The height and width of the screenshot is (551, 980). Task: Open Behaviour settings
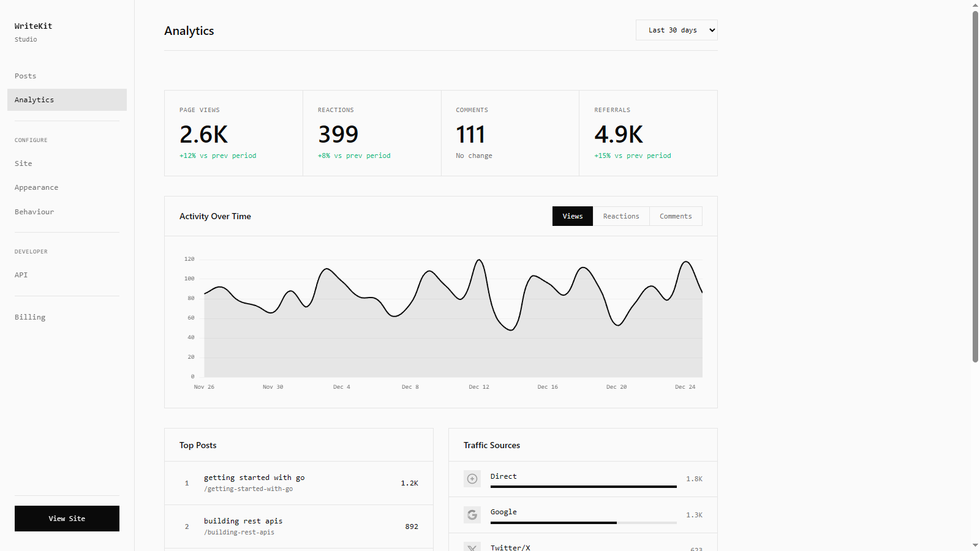[x=34, y=212]
